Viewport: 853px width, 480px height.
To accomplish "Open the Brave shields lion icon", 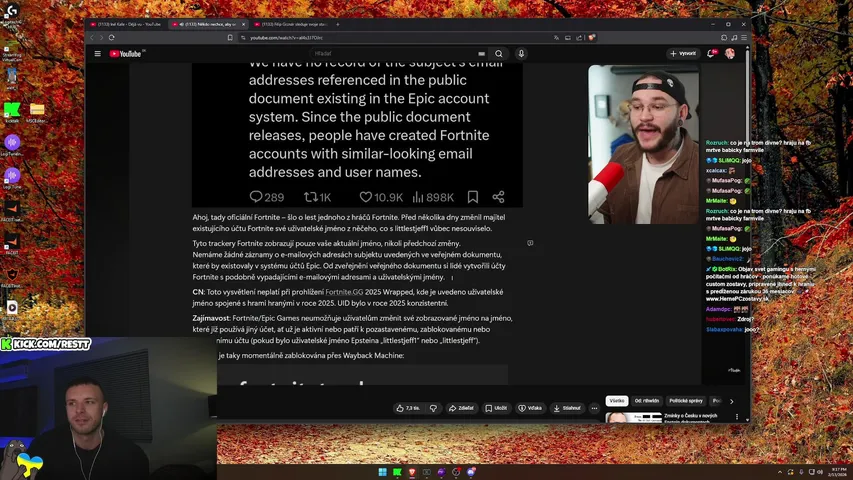I will (591, 38).
